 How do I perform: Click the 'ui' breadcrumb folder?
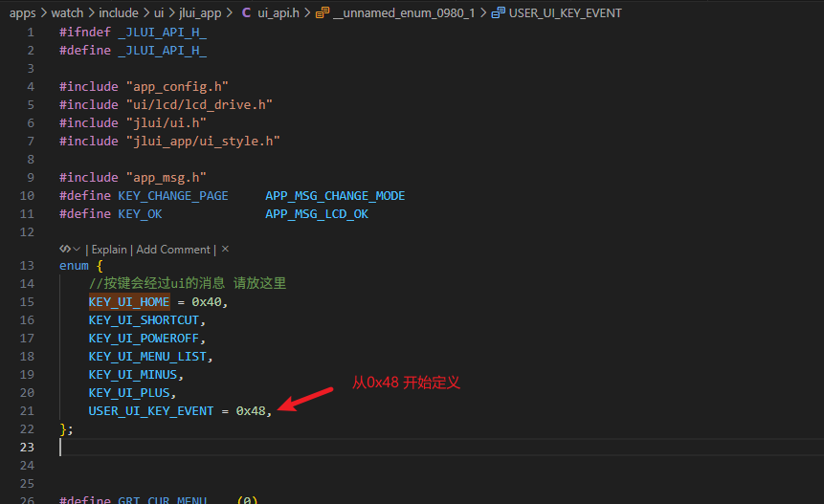(x=159, y=12)
